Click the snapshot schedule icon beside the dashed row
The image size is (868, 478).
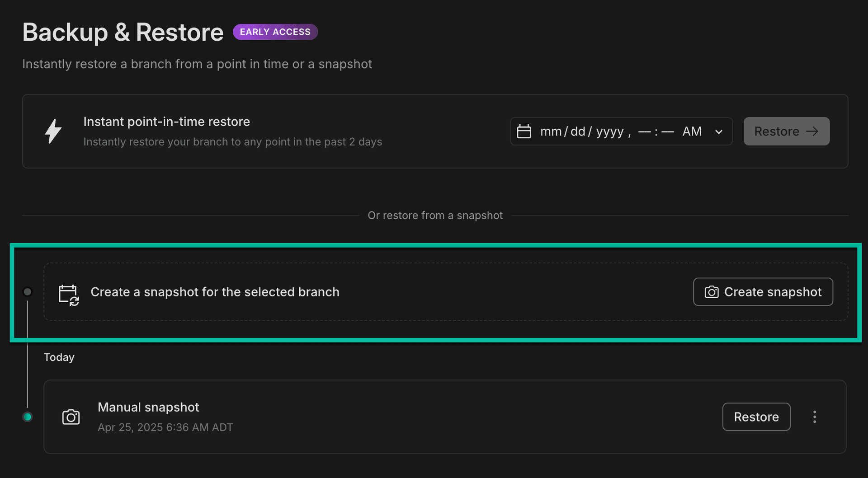coord(68,294)
